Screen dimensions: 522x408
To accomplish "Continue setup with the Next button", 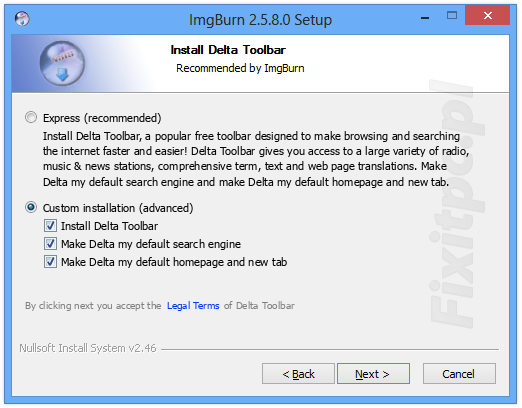I will pos(373,374).
